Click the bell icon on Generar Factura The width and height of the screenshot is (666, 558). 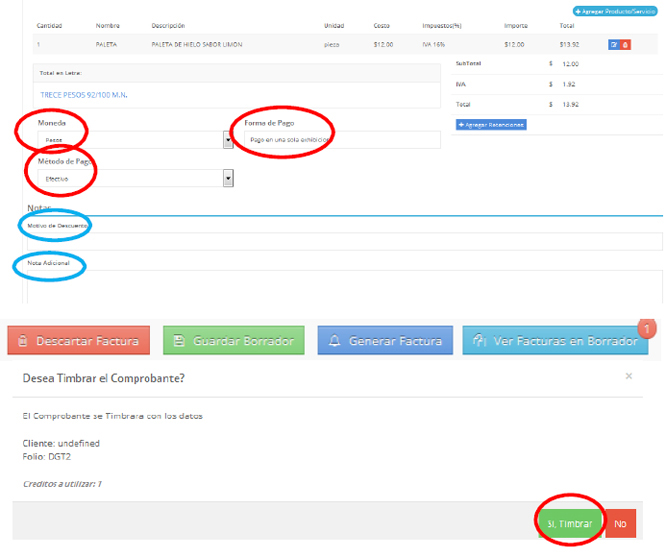[335, 341]
